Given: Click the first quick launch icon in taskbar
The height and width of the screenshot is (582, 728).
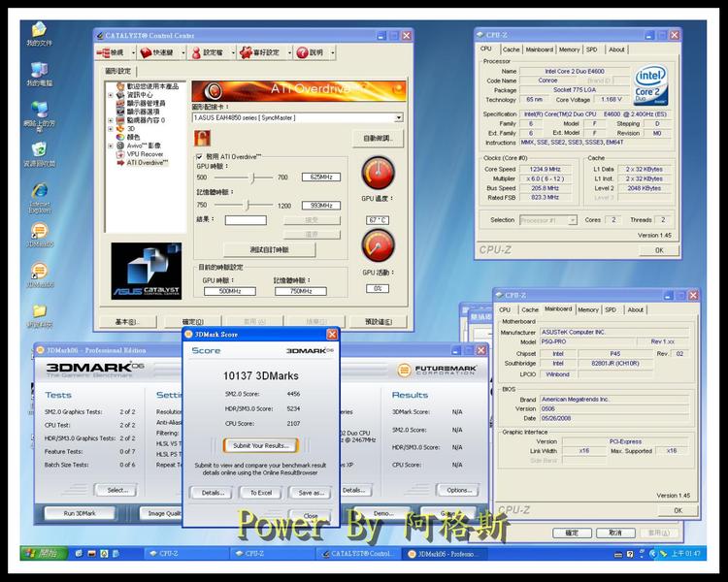Looking at the screenshot, I should (x=79, y=553).
